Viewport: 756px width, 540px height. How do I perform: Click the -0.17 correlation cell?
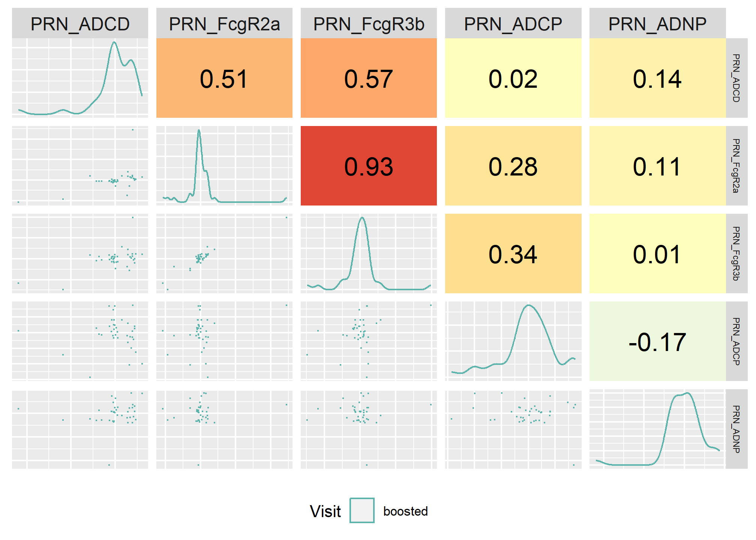pos(657,341)
